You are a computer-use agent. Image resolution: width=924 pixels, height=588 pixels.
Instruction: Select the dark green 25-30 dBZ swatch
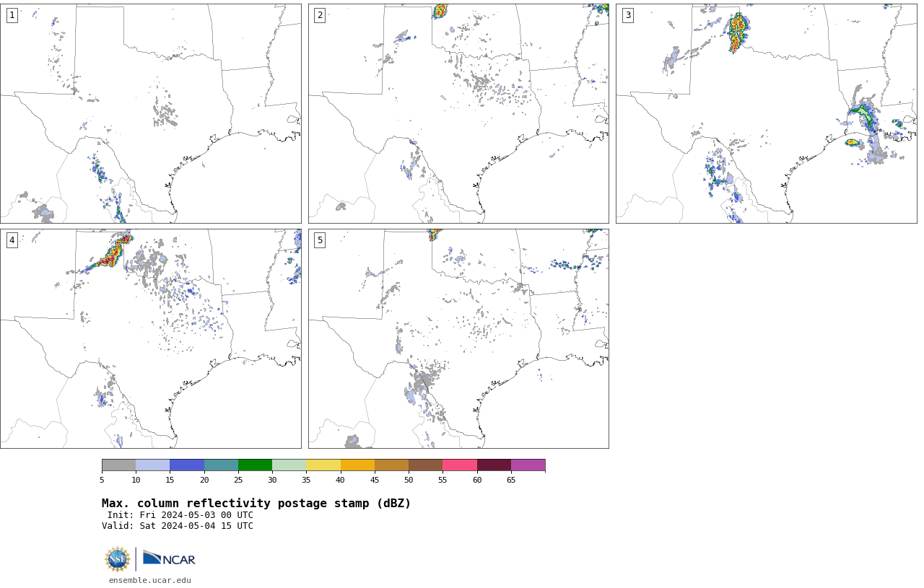tap(255, 465)
